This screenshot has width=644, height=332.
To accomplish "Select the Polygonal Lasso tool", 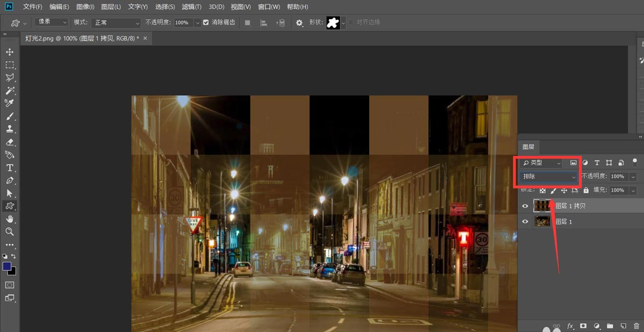I will tap(10, 78).
